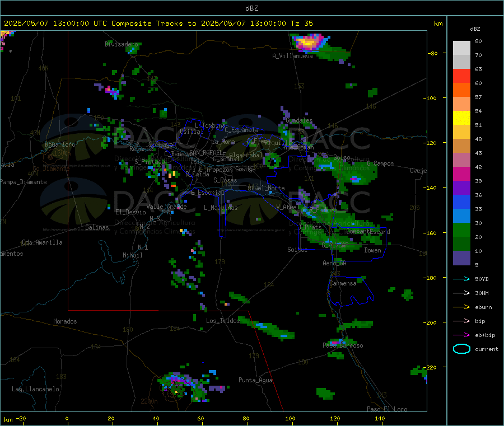Click the 0 km tick on bottom axis
Screen dimensions: 504x426
pyautogui.click(x=67, y=418)
